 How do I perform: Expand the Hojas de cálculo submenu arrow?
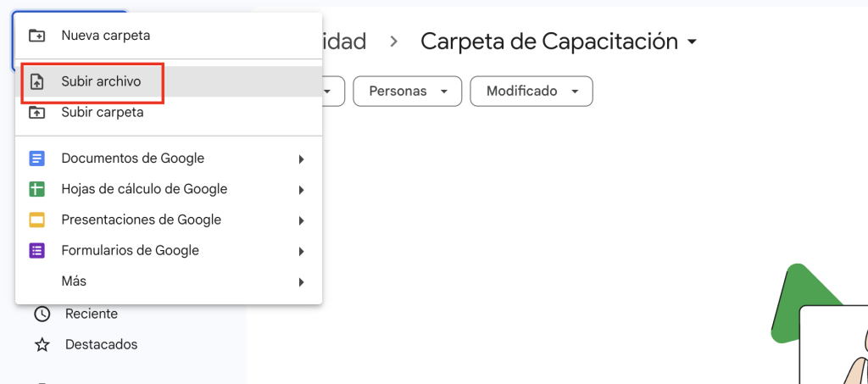(301, 190)
